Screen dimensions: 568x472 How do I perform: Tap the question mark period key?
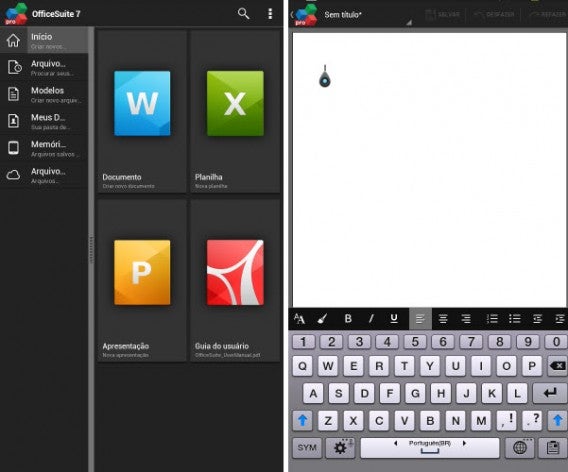(x=532, y=421)
